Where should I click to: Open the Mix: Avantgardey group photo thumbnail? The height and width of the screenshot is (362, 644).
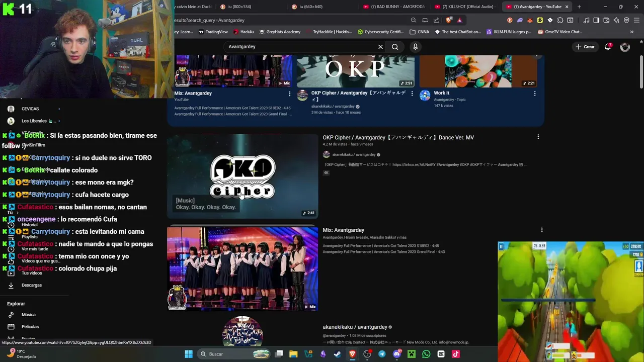[x=243, y=268]
